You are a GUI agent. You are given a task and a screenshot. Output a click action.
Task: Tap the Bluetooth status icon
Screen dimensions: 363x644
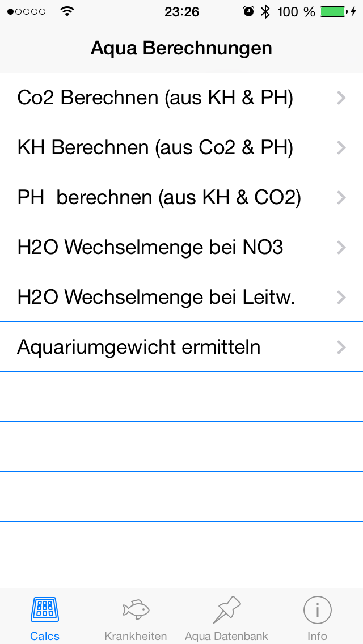[265, 12]
